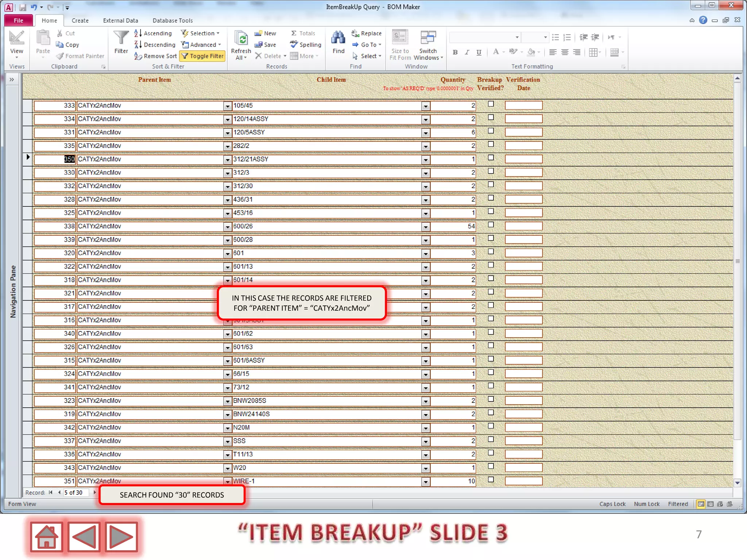Open Parent Item dropdown for record 334
The height and width of the screenshot is (560, 747).
pyautogui.click(x=228, y=120)
